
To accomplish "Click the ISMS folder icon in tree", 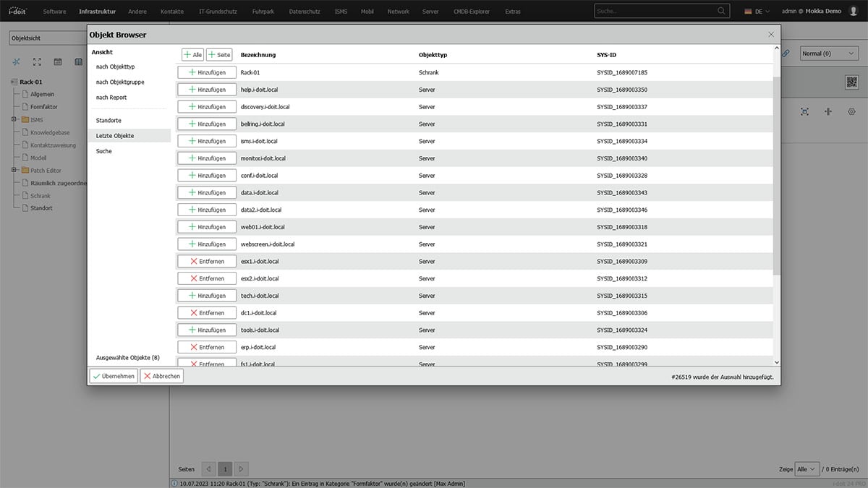I will [25, 119].
